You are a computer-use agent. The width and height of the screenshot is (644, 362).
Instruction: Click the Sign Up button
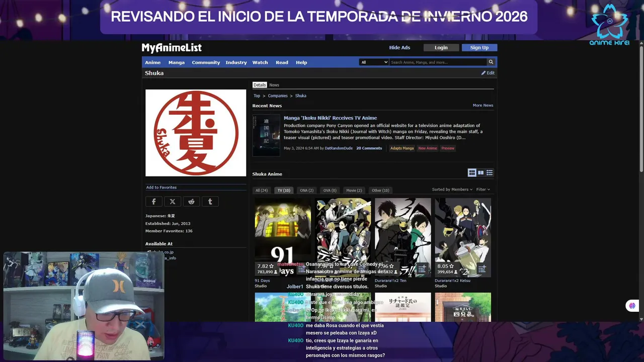479,48
